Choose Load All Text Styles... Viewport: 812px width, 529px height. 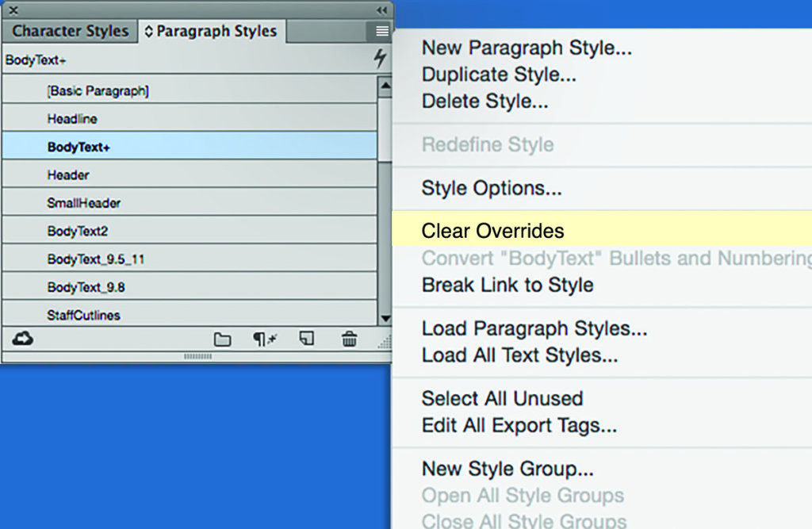519,355
